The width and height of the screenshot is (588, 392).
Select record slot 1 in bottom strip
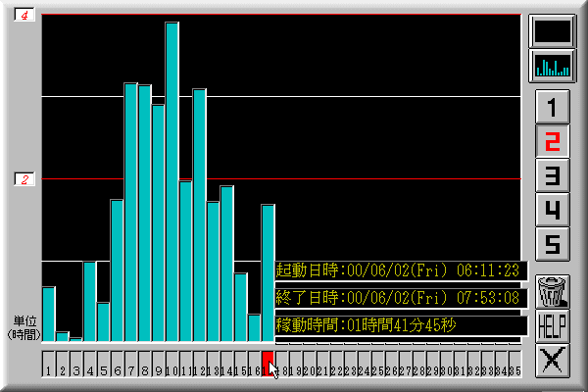click(48, 364)
